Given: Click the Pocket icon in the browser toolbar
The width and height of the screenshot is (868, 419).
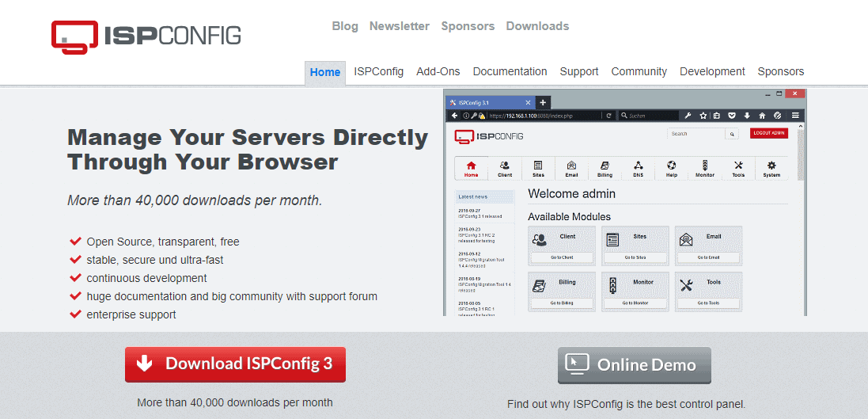Looking at the screenshot, I should point(732,116).
